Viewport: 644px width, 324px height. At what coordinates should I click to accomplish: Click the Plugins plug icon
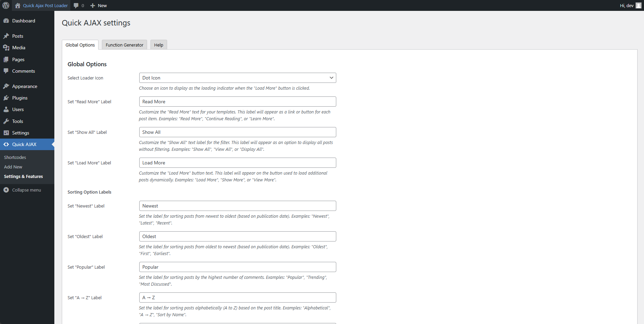point(6,98)
